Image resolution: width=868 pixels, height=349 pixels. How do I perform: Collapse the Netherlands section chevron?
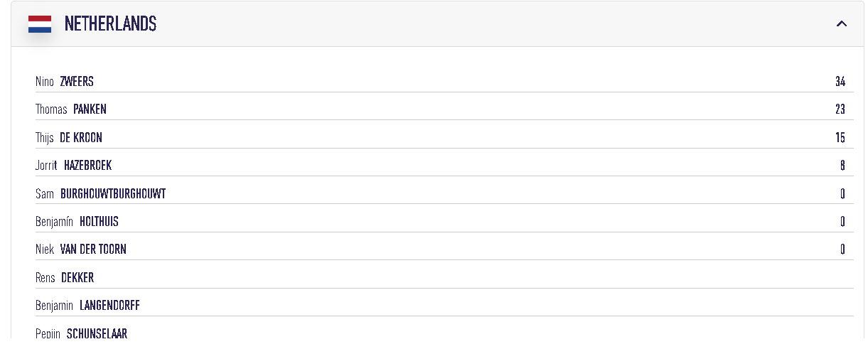(x=842, y=24)
